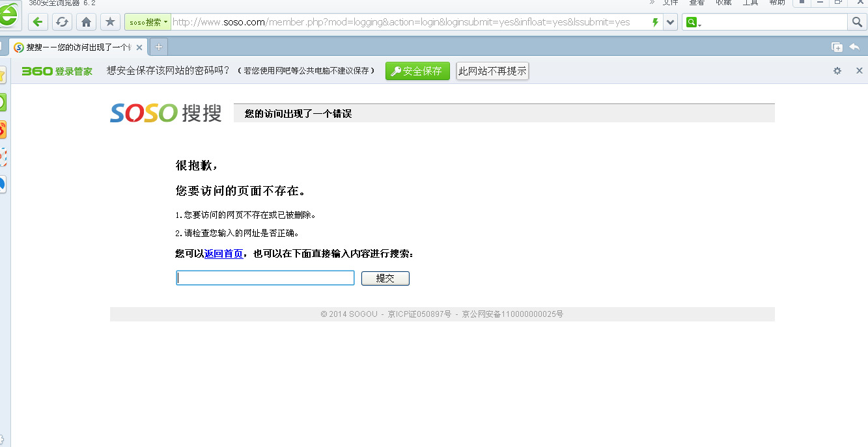Click the 安全保存 button
The width and height of the screenshot is (868, 447).
pyautogui.click(x=417, y=72)
